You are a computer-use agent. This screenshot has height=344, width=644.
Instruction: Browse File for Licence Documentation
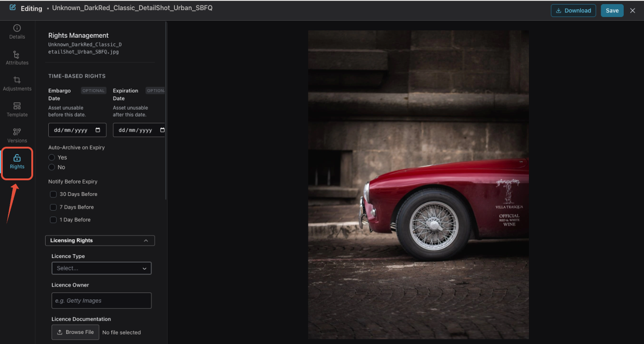(x=75, y=332)
